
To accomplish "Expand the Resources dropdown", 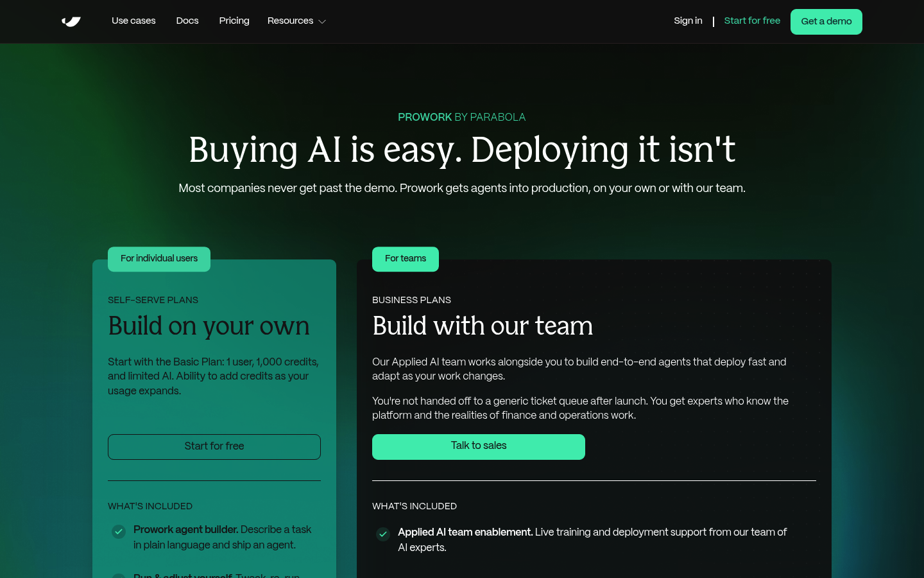I will click(296, 21).
